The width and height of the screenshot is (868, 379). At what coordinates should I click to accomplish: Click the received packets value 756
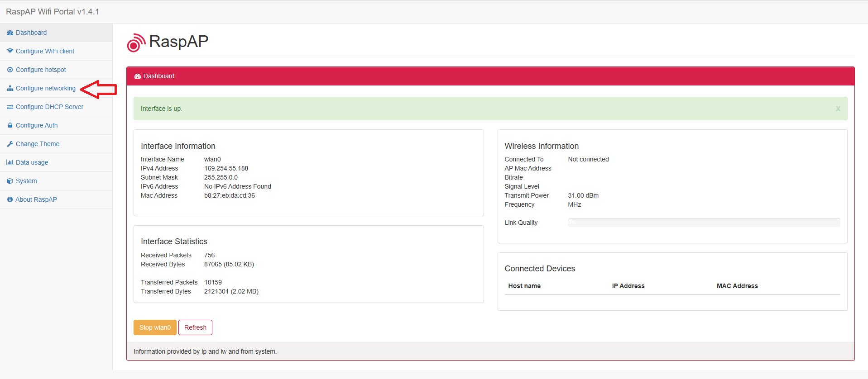point(209,255)
